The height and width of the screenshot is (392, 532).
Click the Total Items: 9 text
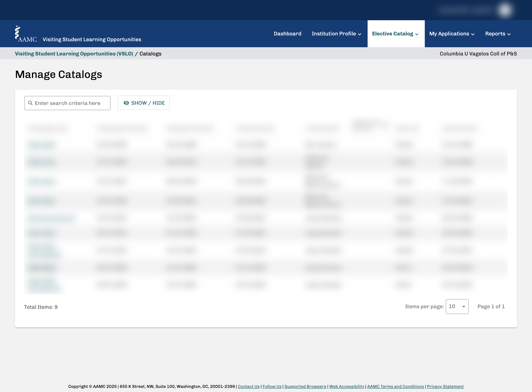click(41, 307)
